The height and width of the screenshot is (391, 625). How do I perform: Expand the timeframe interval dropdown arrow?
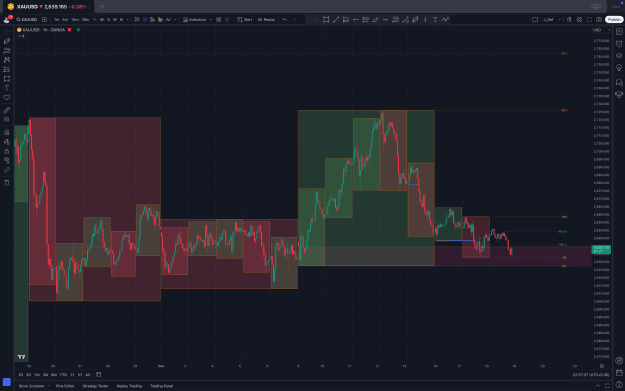(127, 20)
